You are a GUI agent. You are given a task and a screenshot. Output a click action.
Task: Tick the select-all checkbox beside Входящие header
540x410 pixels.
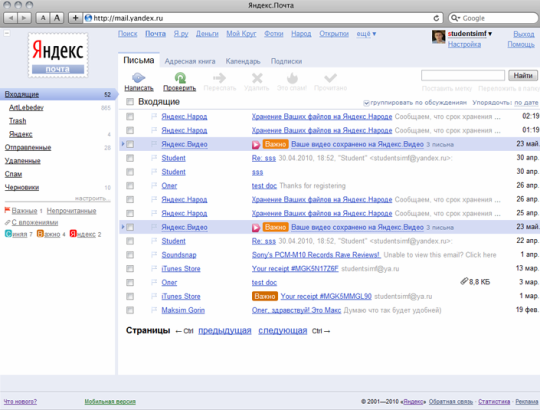[x=130, y=102]
